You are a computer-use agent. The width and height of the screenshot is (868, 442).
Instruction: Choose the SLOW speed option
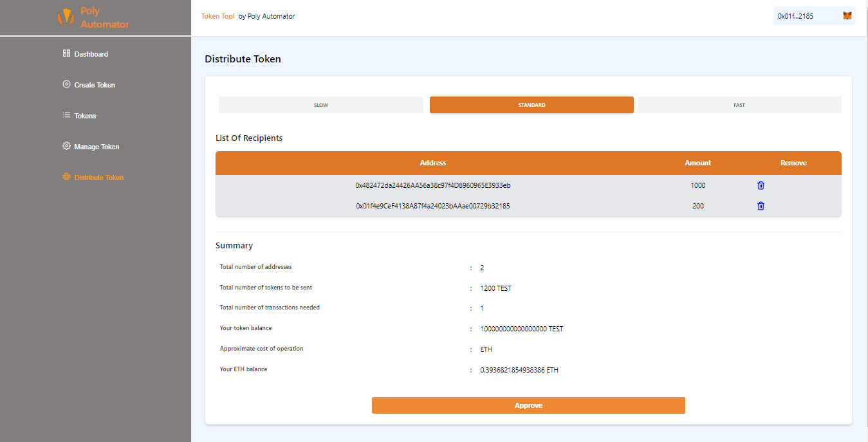(x=321, y=105)
